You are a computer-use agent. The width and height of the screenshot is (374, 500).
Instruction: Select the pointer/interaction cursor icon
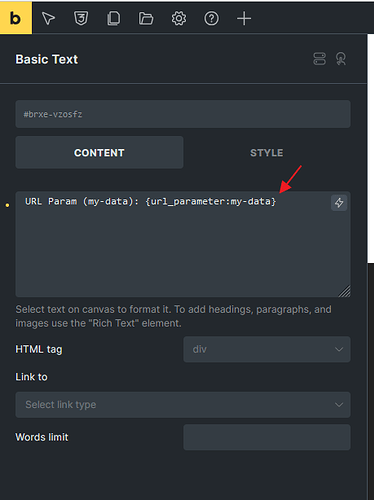click(48, 18)
